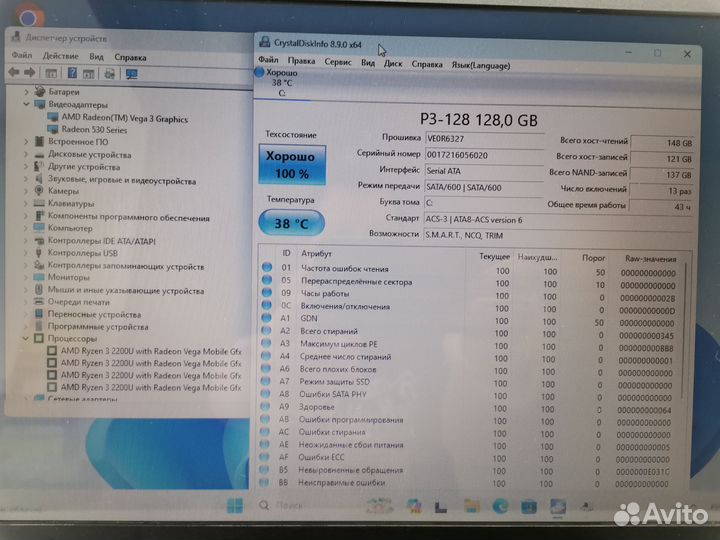Click the status circle for attribute 05 Перераспределённые сектора
720x540 pixels.
[267, 280]
